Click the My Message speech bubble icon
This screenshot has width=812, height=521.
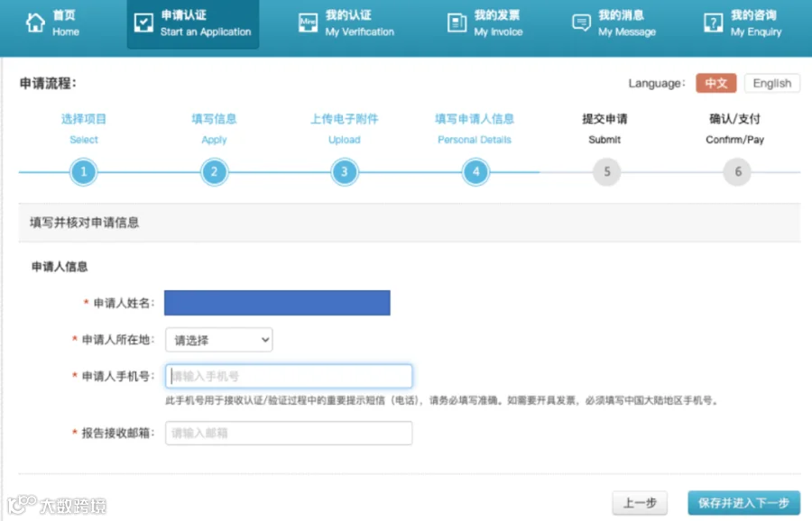tap(581, 23)
